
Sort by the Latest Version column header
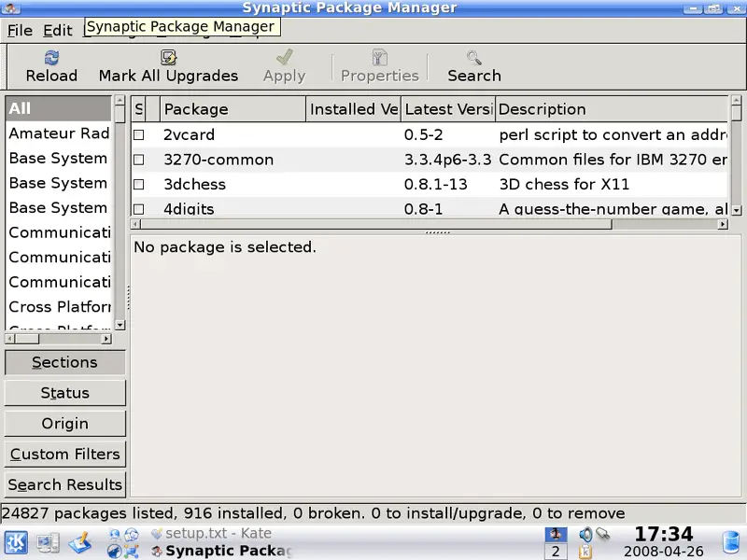pyautogui.click(x=448, y=109)
